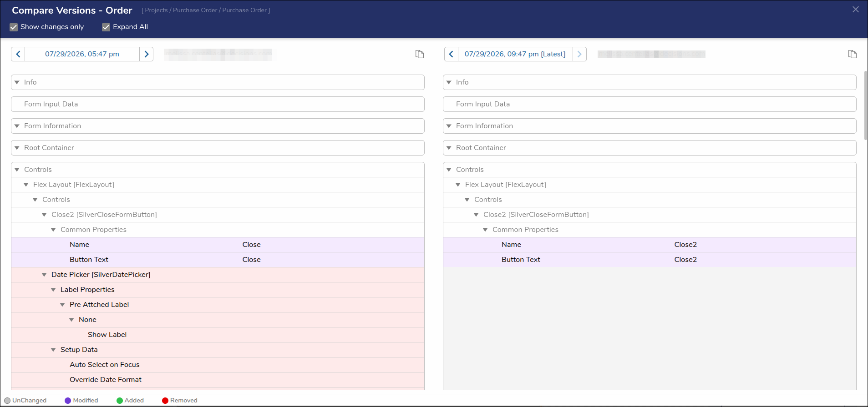This screenshot has height=407, width=868.
Task: Select the 05:47 pm version label
Action: click(82, 54)
